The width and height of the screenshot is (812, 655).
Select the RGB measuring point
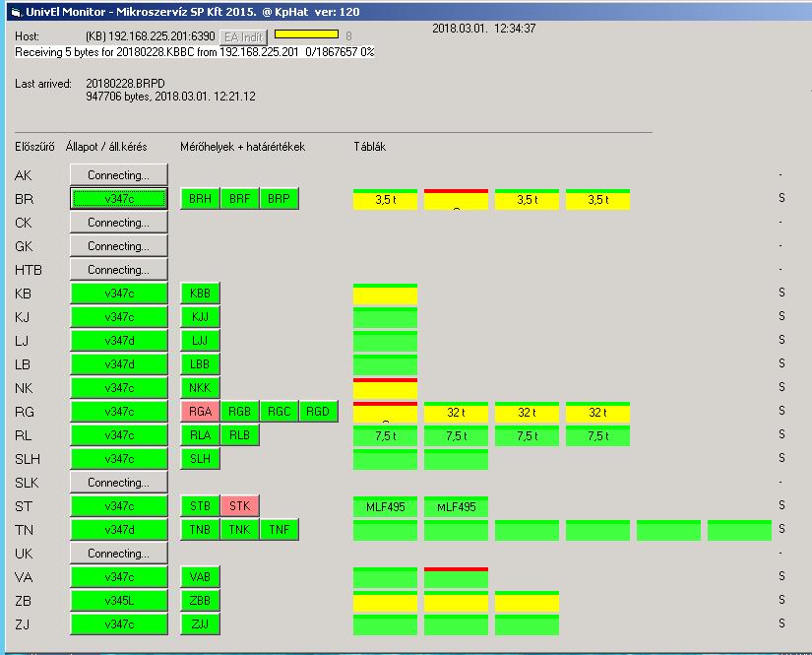coord(239,412)
